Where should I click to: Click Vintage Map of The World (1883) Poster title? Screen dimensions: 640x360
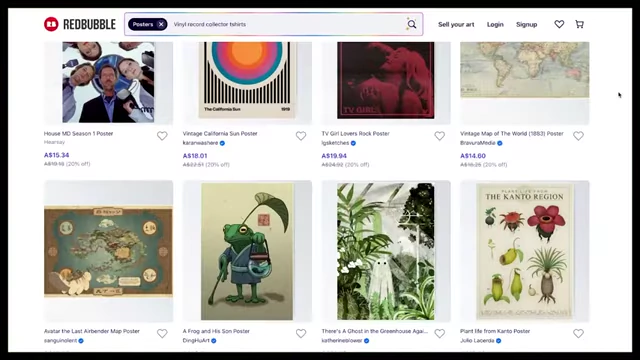pos(512,133)
